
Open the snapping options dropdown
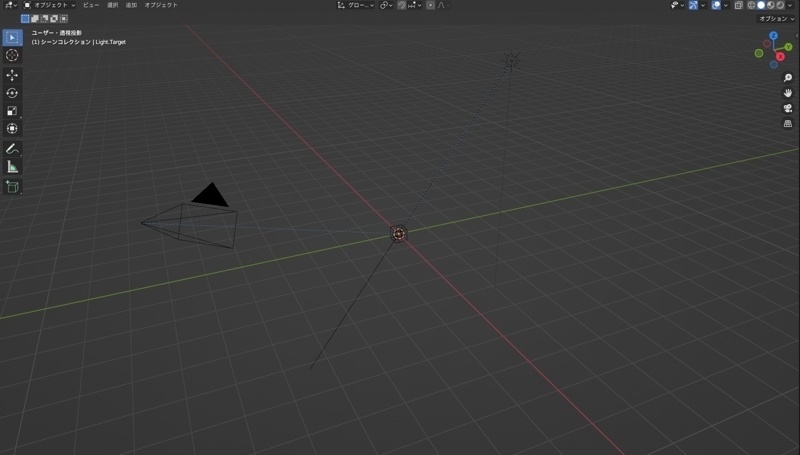point(415,5)
